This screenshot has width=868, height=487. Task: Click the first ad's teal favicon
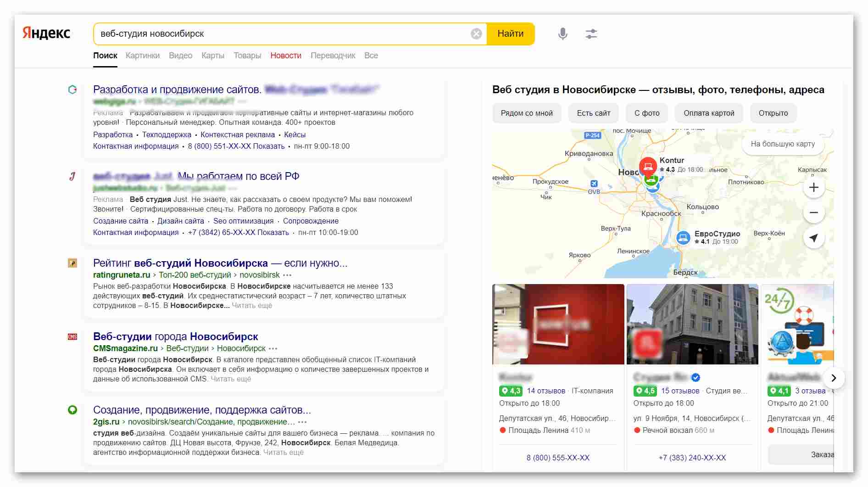click(x=72, y=90)
